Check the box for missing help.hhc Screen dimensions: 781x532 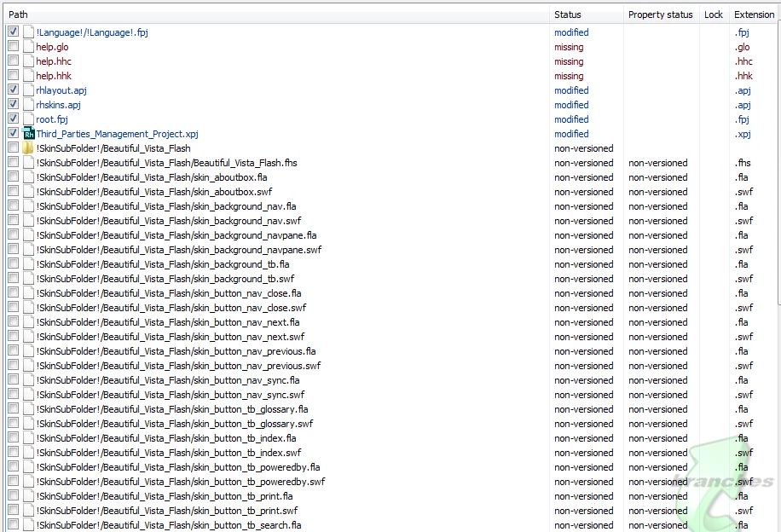(x=13, y=61)
